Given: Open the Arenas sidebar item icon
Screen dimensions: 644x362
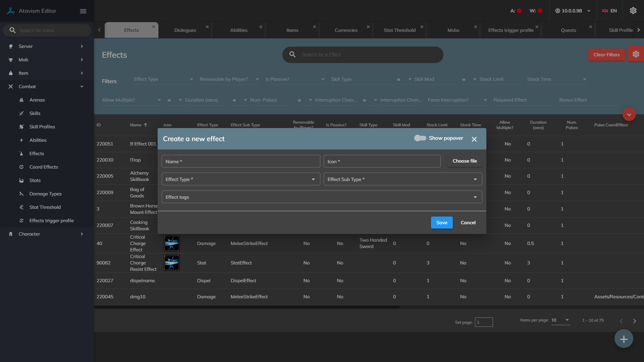Looking at the screenshot, I should pyautogui.click(x=21, y=100).
